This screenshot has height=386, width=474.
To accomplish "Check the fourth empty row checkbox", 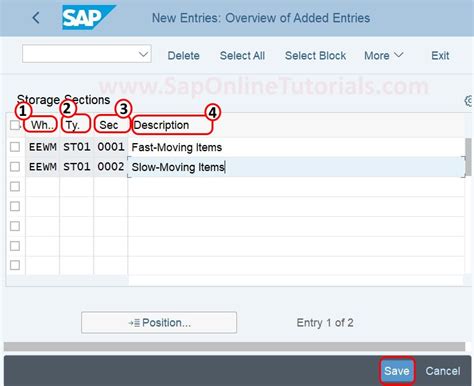I will [x=15, y=246].
